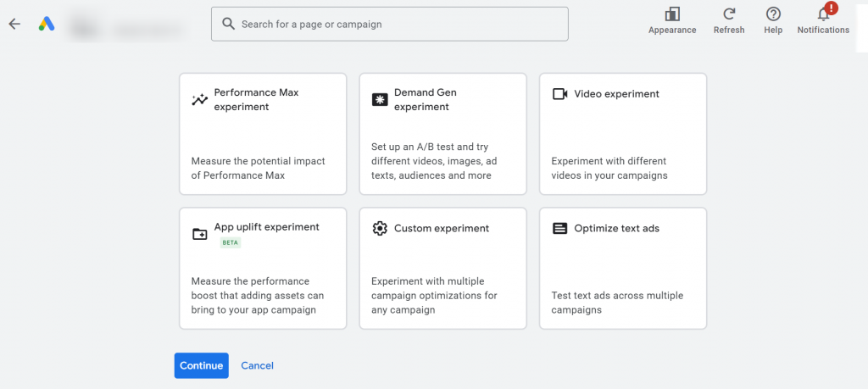Click the Performance Max sparkle chart icon
The image size is (868, 389).
coord(199,100)
